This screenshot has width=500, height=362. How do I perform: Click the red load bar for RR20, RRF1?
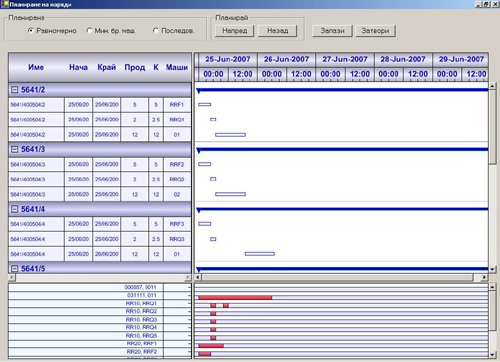click(211, 346)
